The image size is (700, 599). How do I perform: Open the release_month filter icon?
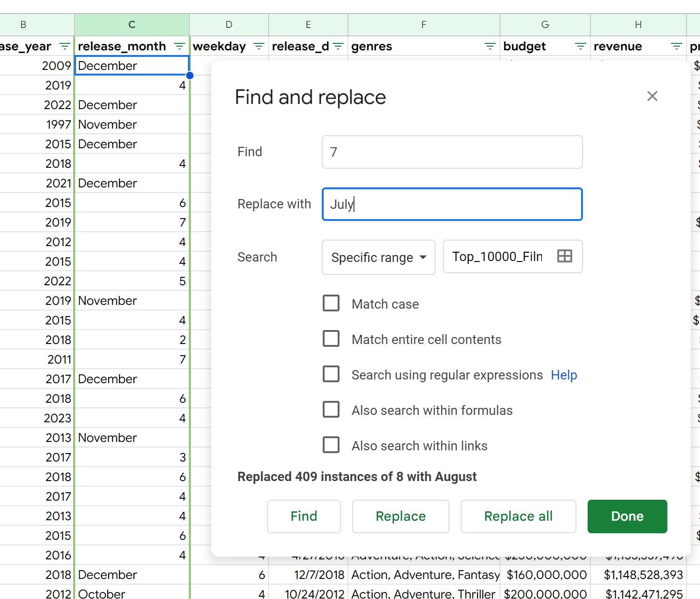[x=179, y=47]
